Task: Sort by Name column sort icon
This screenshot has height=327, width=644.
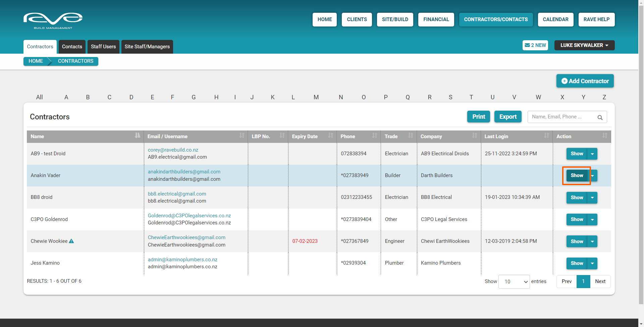Action: (x=138, y=135)
